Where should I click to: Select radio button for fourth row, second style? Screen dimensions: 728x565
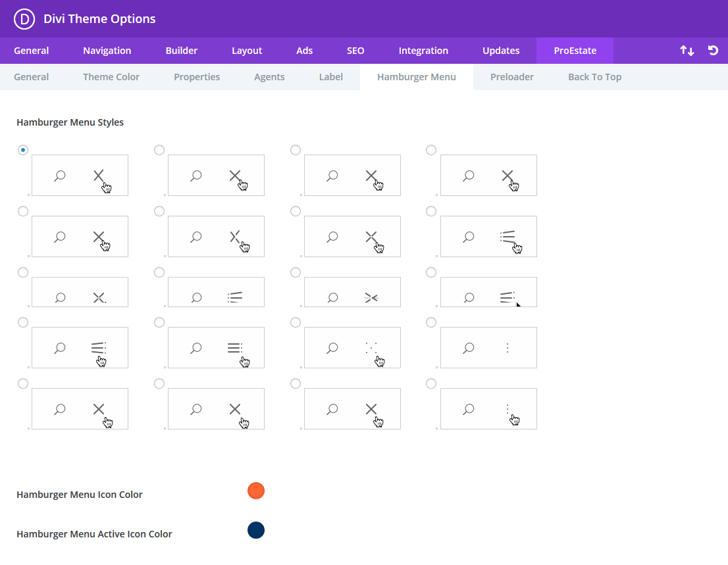[159, 322]
